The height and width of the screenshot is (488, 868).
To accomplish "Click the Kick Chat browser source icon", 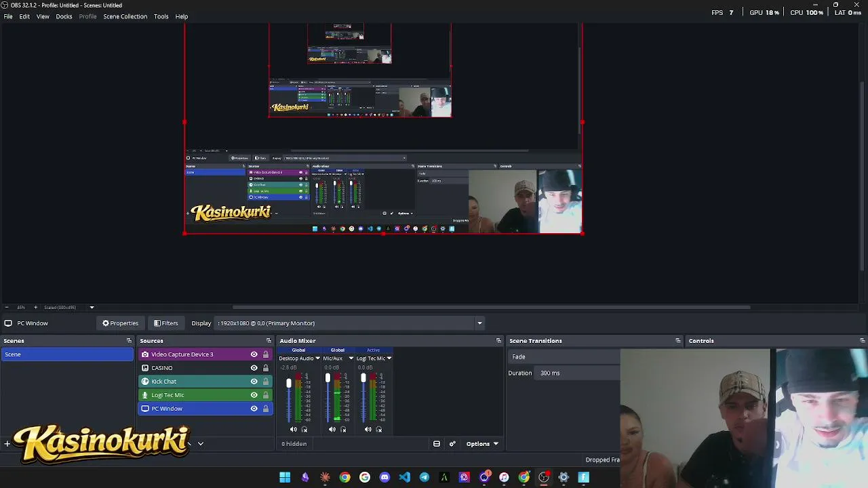I will [144, 382].
